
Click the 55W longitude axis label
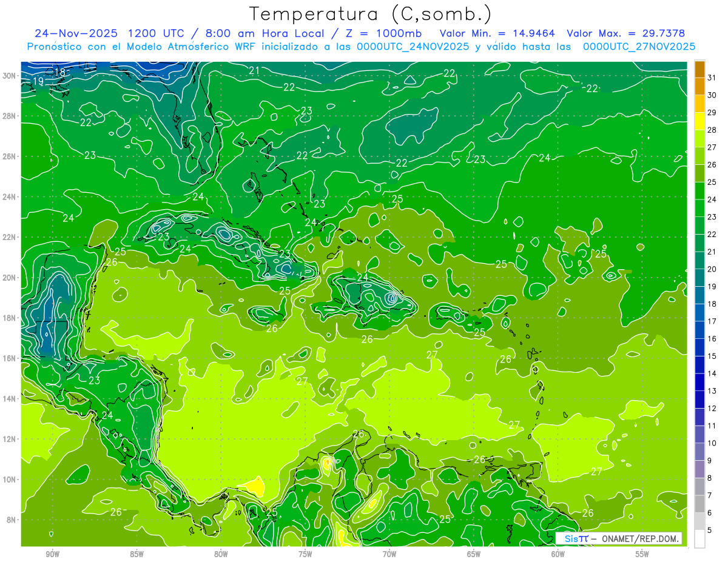coord(642,554)
